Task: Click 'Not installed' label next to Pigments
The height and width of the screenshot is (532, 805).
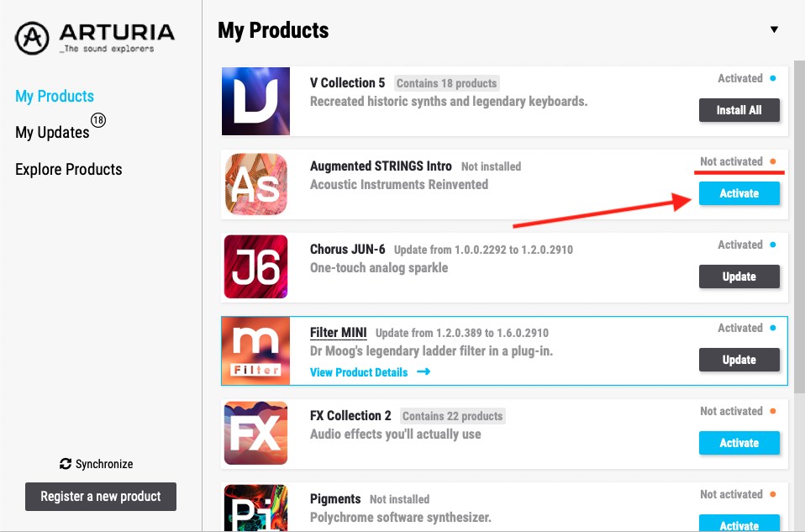Action: click(x=399, y=499)
